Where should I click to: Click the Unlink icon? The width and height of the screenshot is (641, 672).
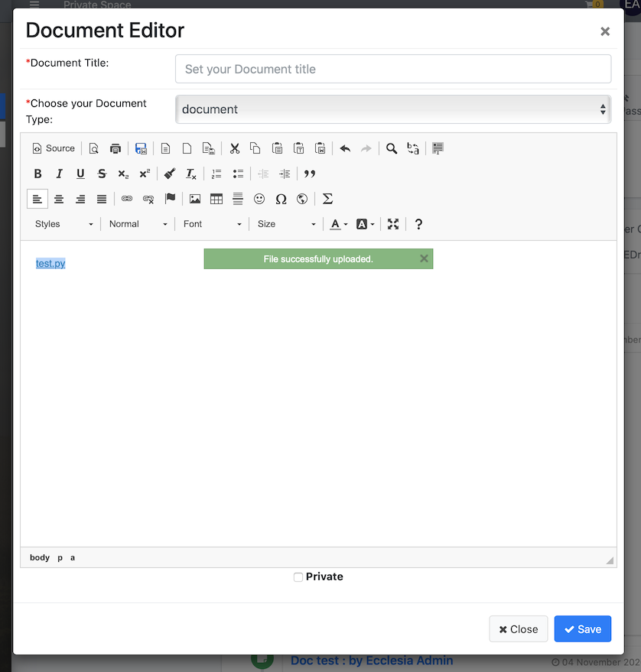coord(148,199)
